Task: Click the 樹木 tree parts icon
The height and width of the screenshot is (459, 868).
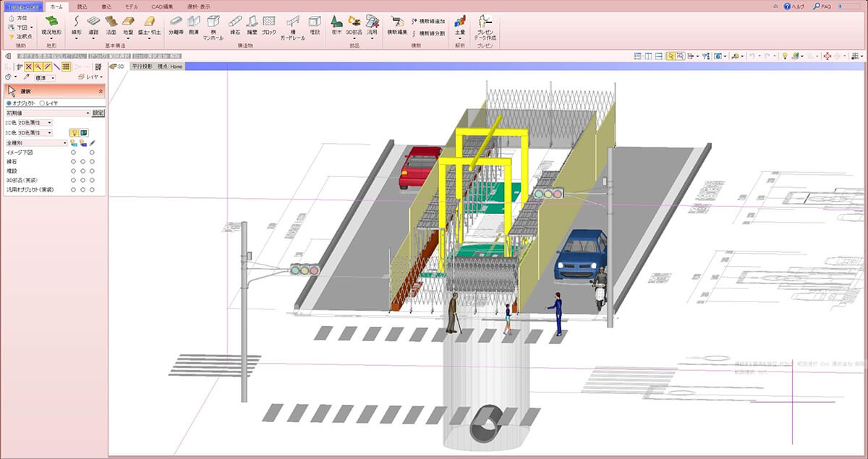Action: pos(336,25)
